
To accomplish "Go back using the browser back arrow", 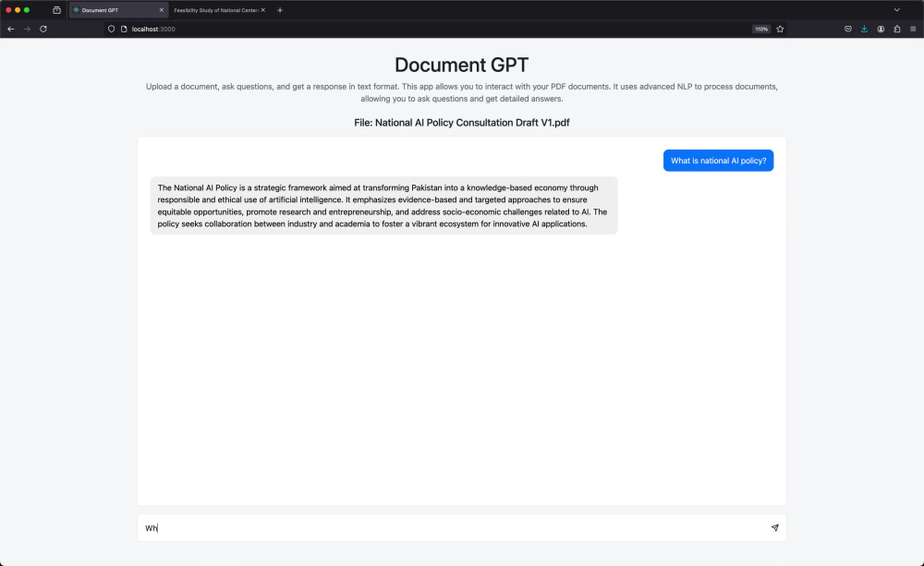I will click(x=10, y=29).
